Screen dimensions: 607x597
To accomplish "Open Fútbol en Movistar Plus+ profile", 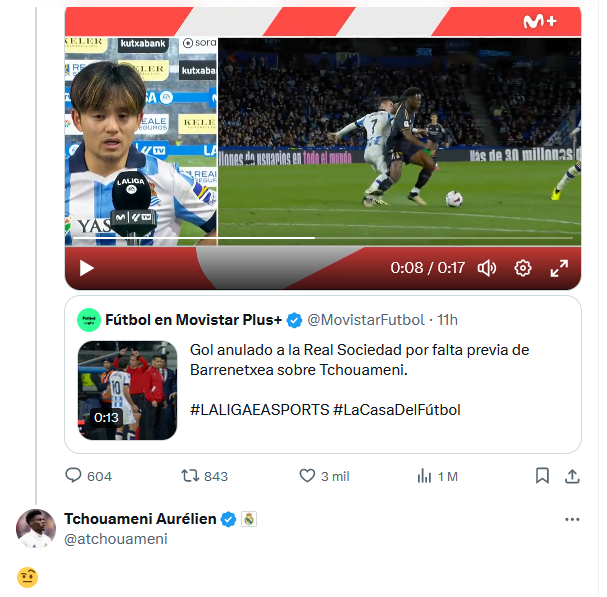I will [x=194, y=320].
